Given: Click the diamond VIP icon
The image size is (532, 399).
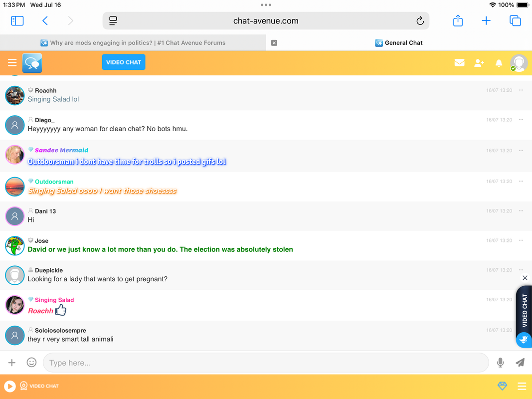Looking at the screenshot, I should click(x=502, y=386).
